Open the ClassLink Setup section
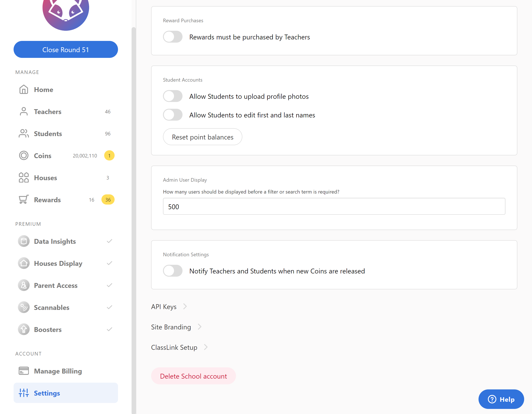This screenshot has width=532, height=414. [174, 347]
